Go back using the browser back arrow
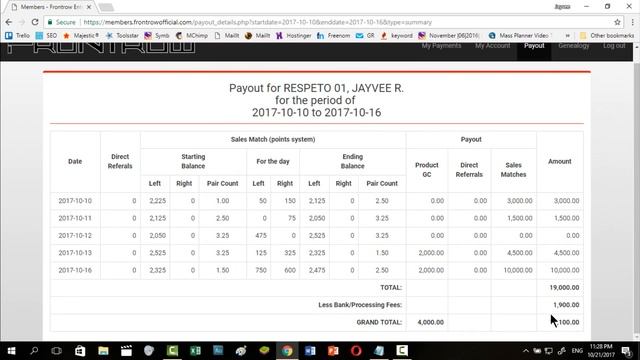Image resolution: width=640 pixels, height=360 pixels. [9, 22]
